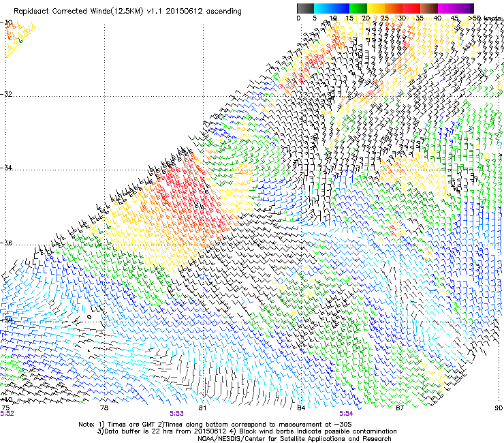The image size is (504, 443).
Task: Click the 5:54 pass time label
Action: click(x=346, y=414)
